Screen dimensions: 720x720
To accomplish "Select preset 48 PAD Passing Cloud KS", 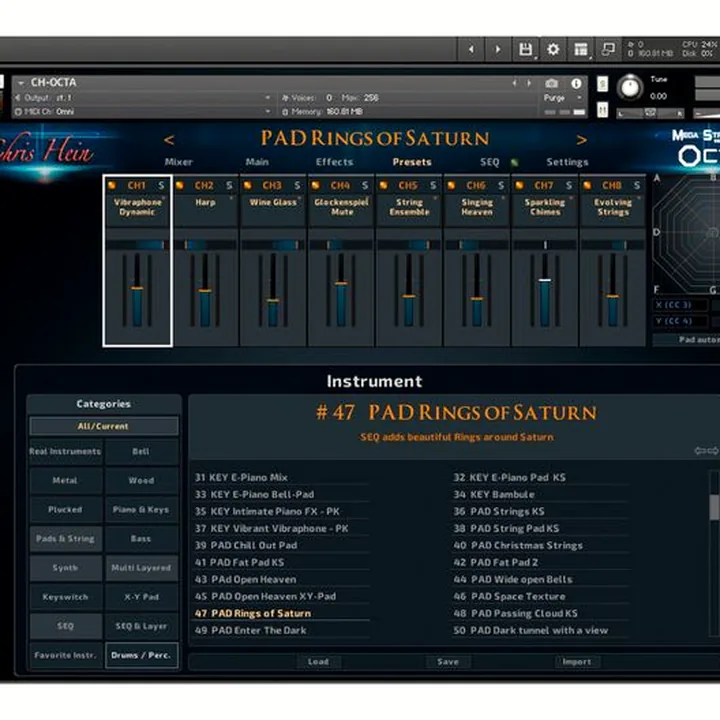I will pos(540,613).
